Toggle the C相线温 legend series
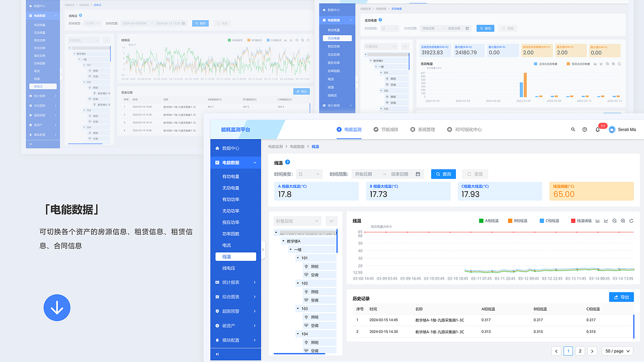The width and height of the screenshot is (644, 362). (548, 221)
